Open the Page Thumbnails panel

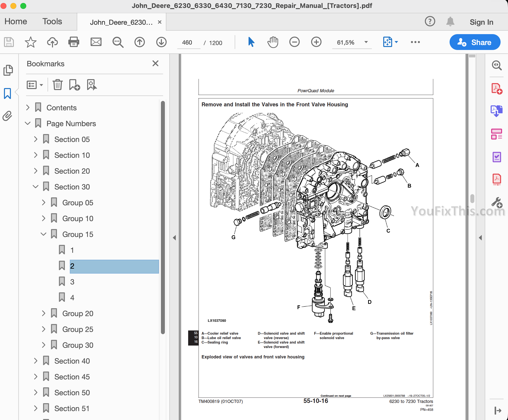click(x=8, y=70)
